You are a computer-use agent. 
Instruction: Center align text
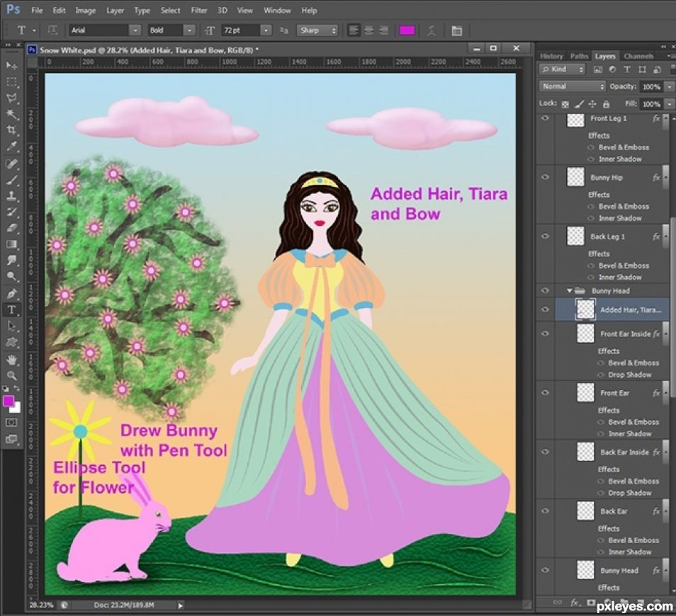tap(368, 30)
